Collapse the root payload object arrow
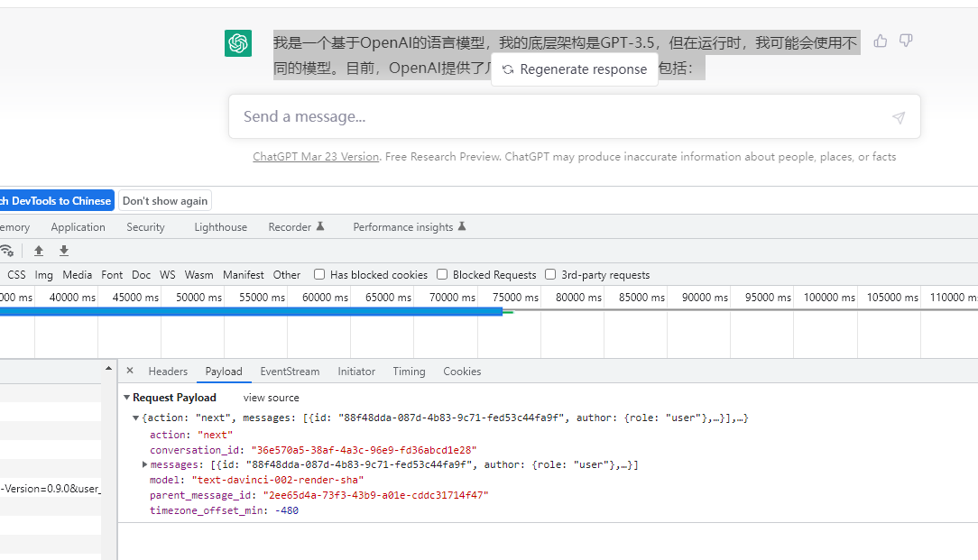The image size is (978, 560). click(x=135, y=418)
